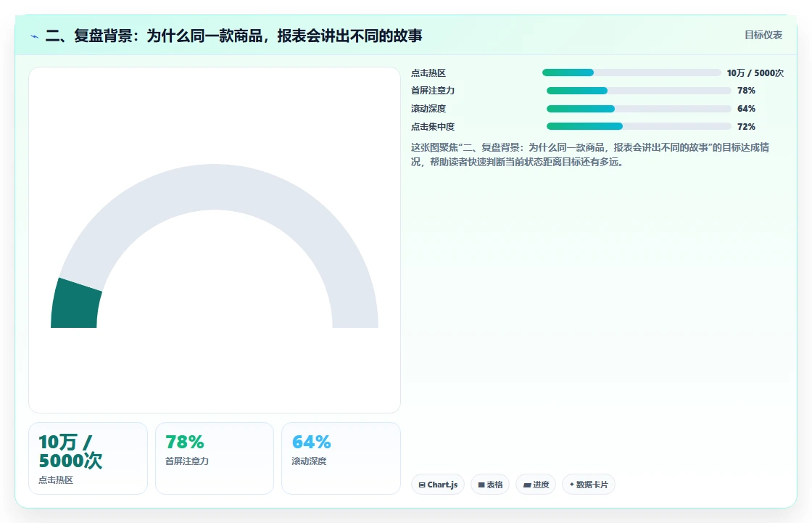The height and width of the screenshot is (523, 812).
Task: Click the 点击热区 progress bar
Action: pyautogui.click(x=631, y=73)
